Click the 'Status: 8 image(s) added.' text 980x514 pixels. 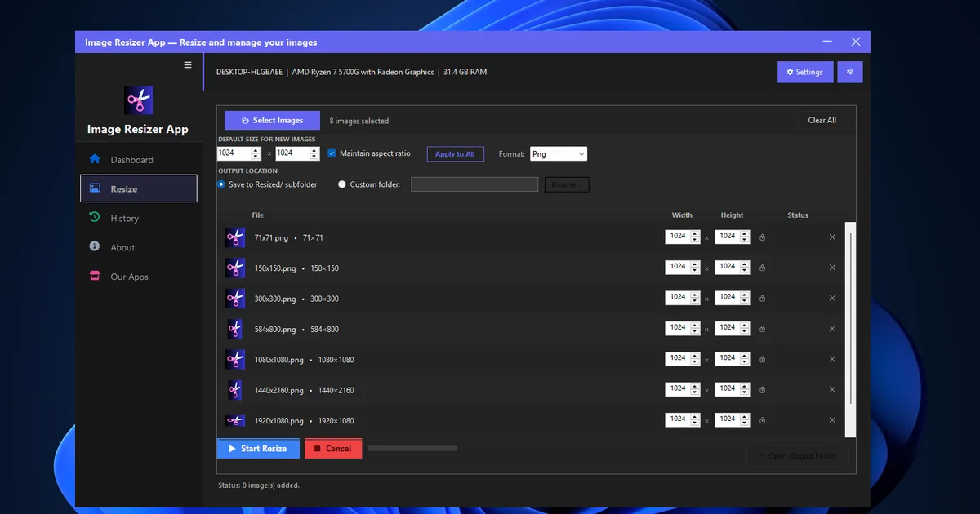[259, 485]
